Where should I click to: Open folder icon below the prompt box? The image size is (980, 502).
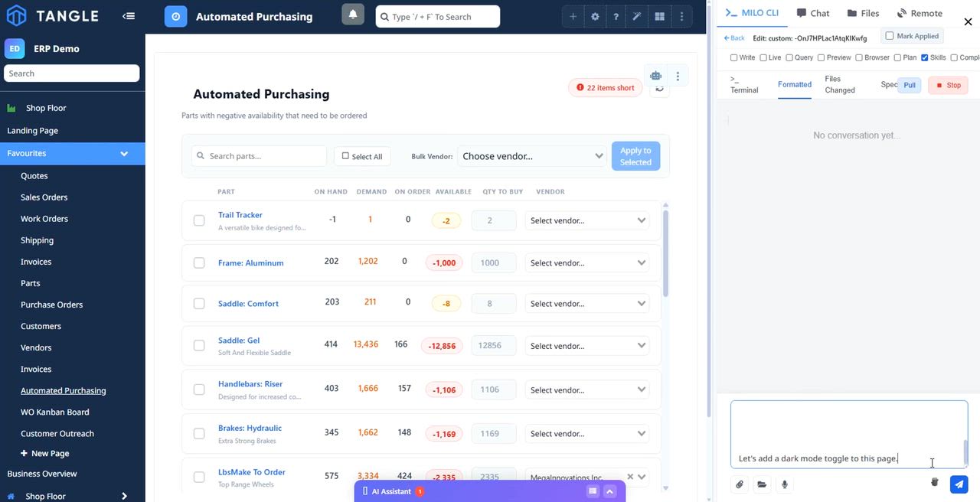(x=762, y=484)
